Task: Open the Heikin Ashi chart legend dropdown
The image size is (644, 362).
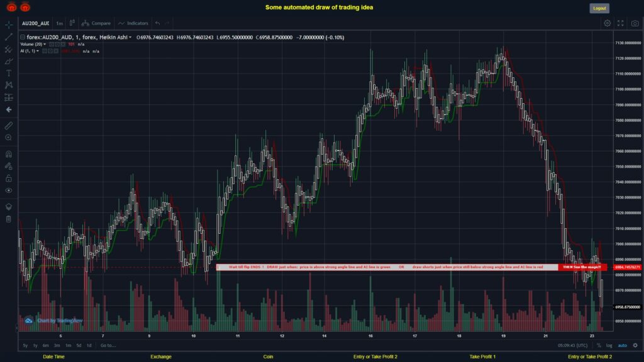Action: pyautogui.click(x=130, y=37)
